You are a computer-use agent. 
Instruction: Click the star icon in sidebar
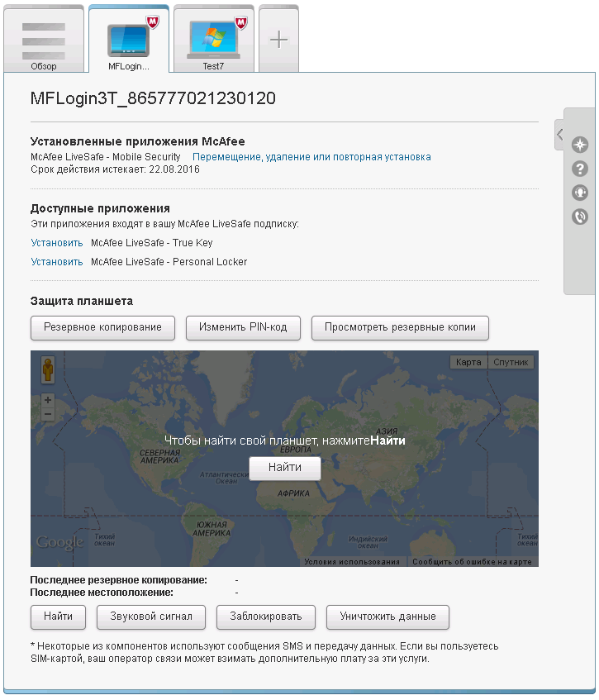(x=580, y=145)
